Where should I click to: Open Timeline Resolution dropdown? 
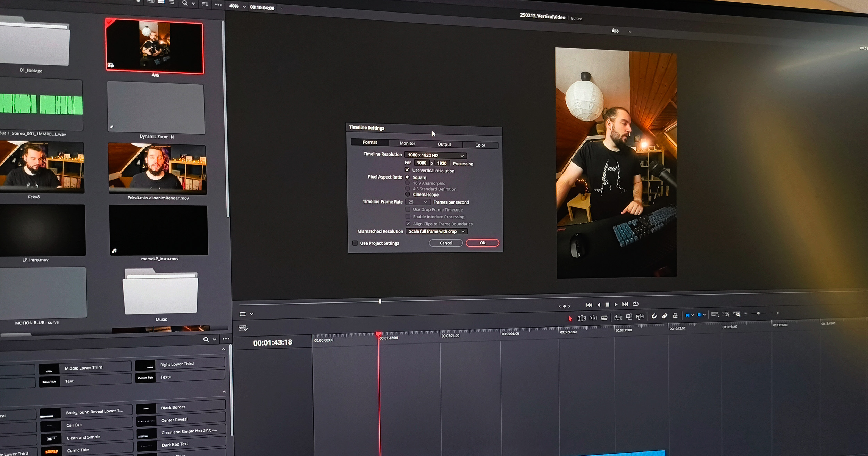tap(435, 155)
